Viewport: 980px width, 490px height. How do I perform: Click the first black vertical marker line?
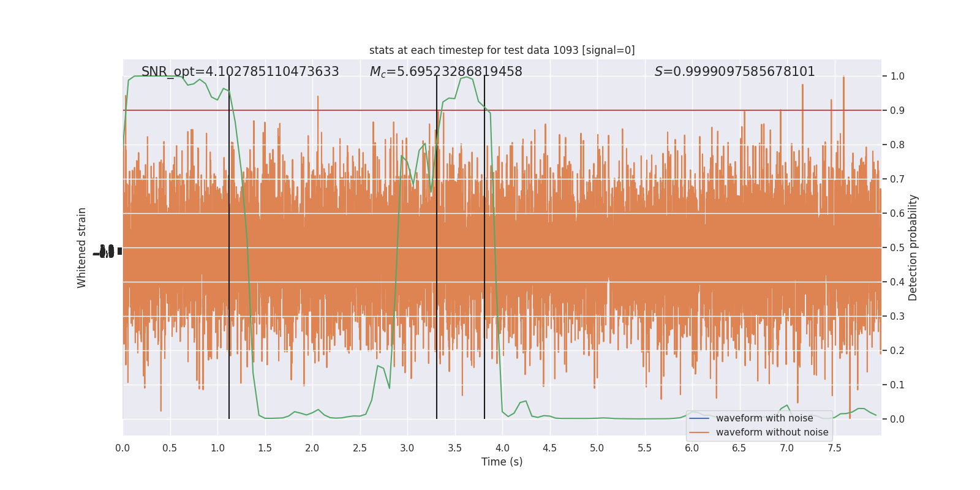point(229,247)
